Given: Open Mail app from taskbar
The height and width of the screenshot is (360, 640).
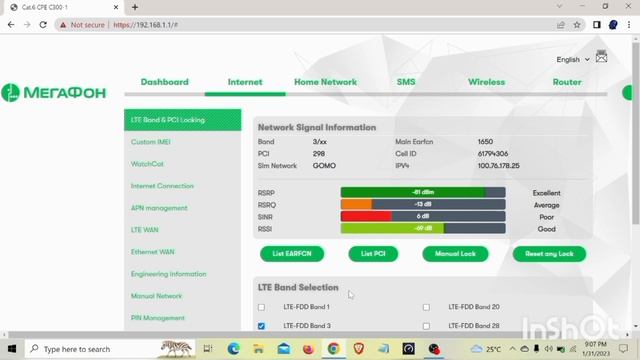Looking at the screenshot, I should pos(284,349).
